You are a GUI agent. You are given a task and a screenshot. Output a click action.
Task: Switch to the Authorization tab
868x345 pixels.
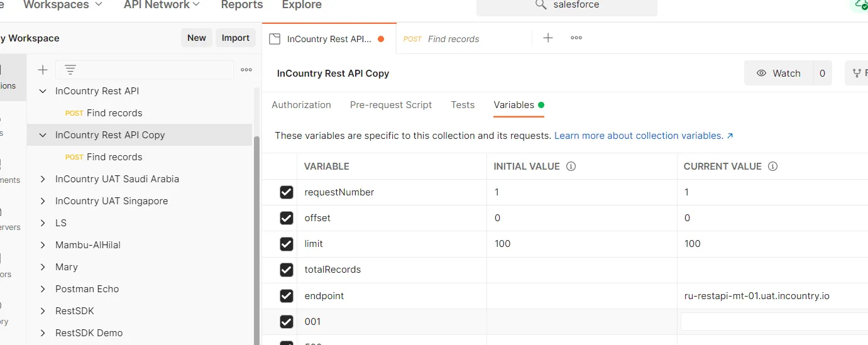pos(301,105)
